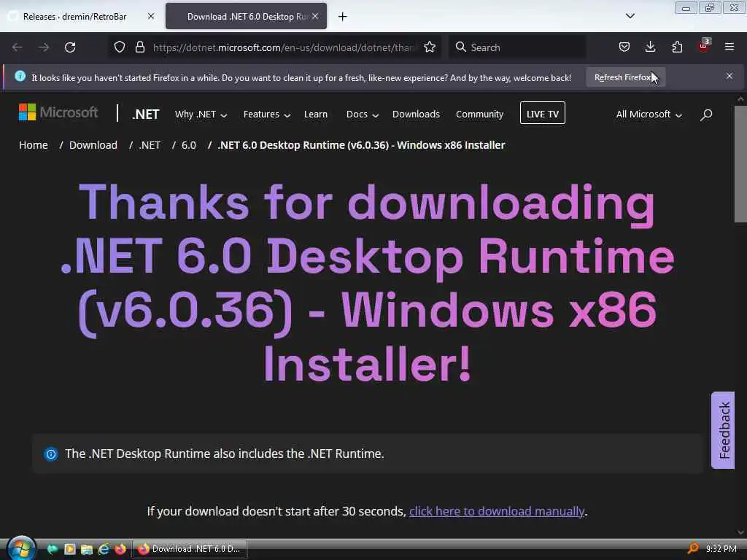Open the extensions puzzle icon
Image resolution: width=747 pixels, height=560 pixels.
click(x=677, y=47)
